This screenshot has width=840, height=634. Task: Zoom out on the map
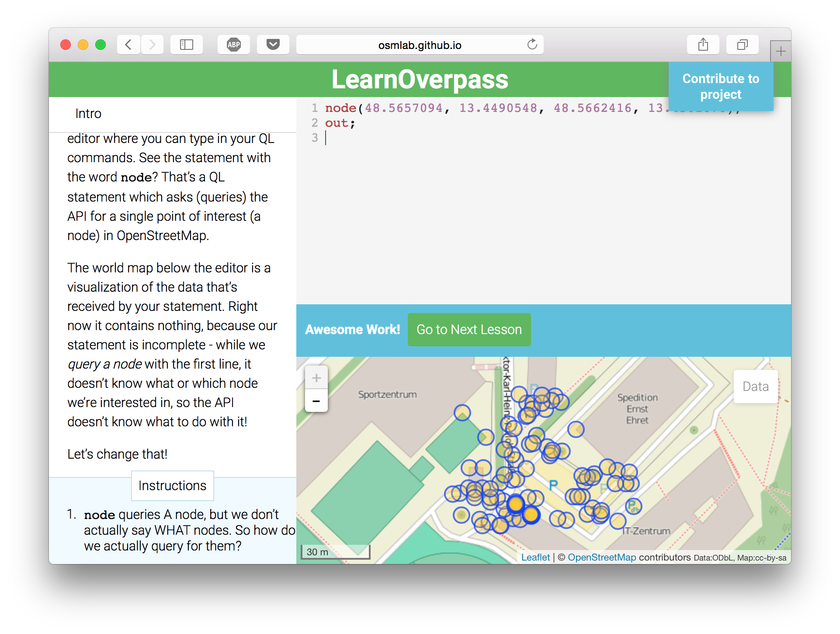(316, 401)
